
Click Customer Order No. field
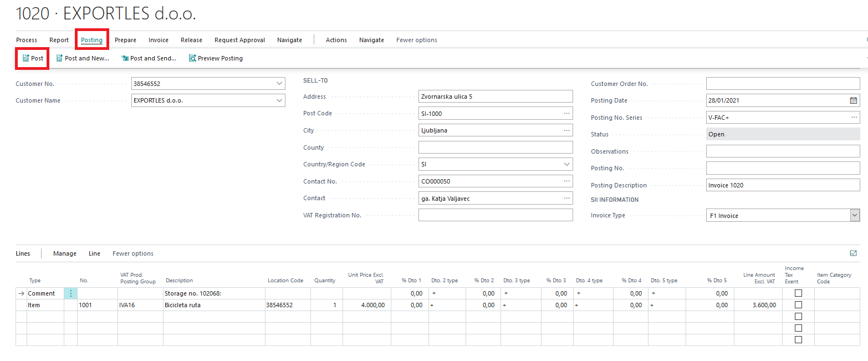[783, 84]
